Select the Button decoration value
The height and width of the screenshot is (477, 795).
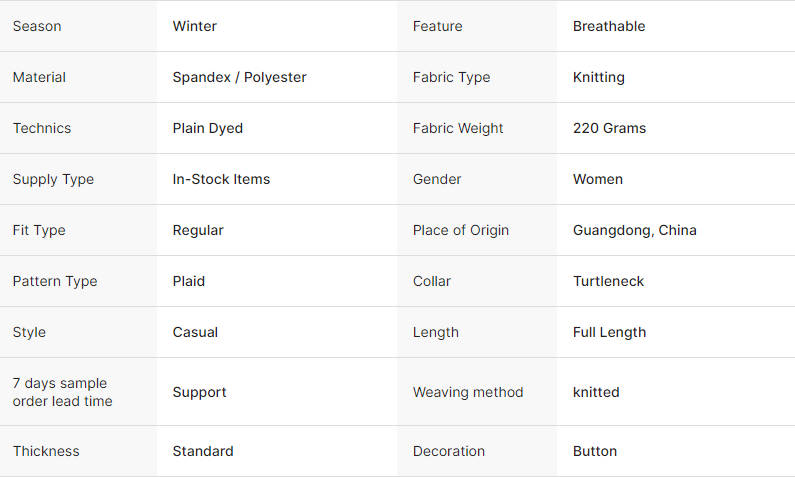click(x=595, y=451)
